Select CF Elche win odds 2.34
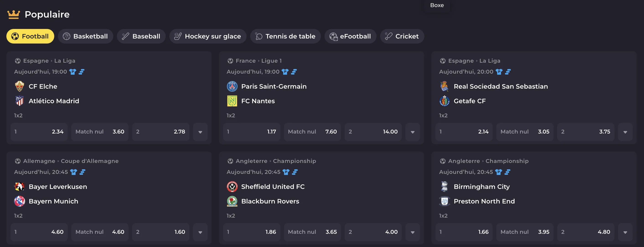Viewport: 644px width, 247px height. pos(39,132)
